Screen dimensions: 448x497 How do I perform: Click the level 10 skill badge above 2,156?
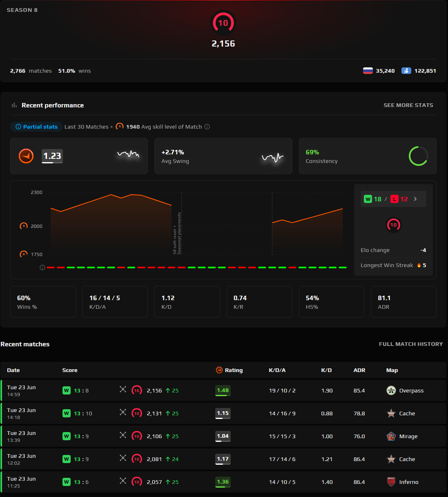223,23
